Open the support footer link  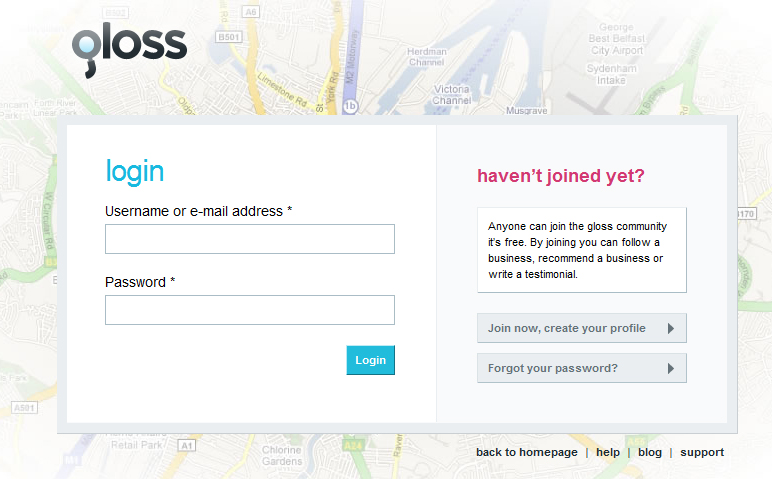pyautogui.click(x=702, y=452)
